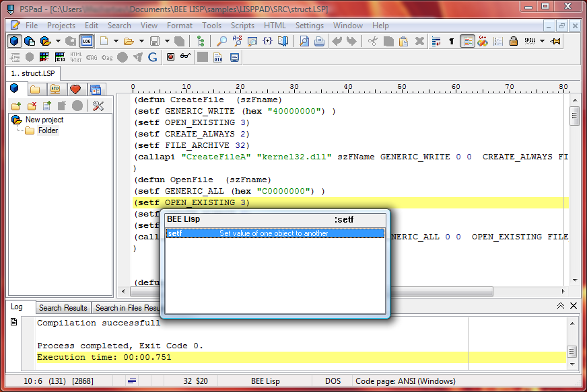
Task: Open the Google search toolbar icon
Action: point(153,57)
